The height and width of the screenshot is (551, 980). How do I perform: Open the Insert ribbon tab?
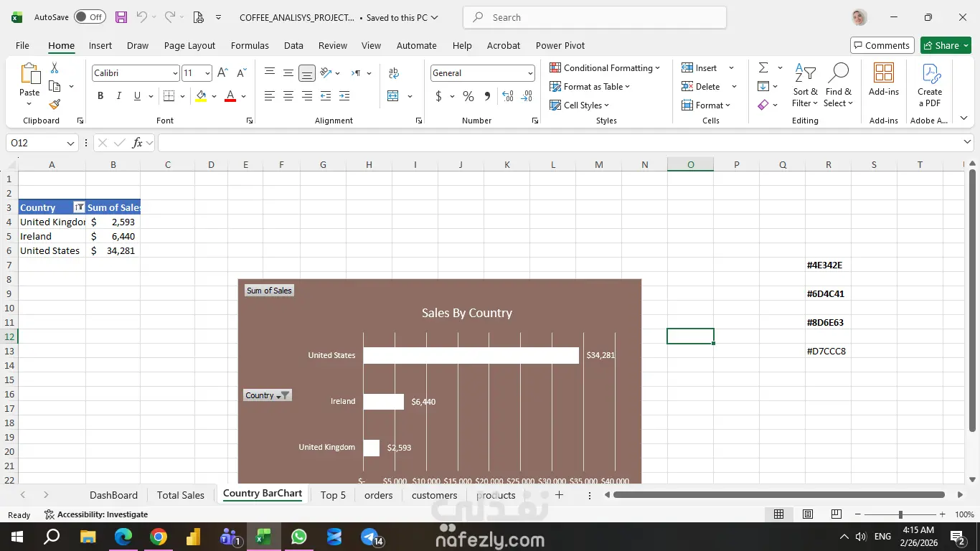[100, 45]
